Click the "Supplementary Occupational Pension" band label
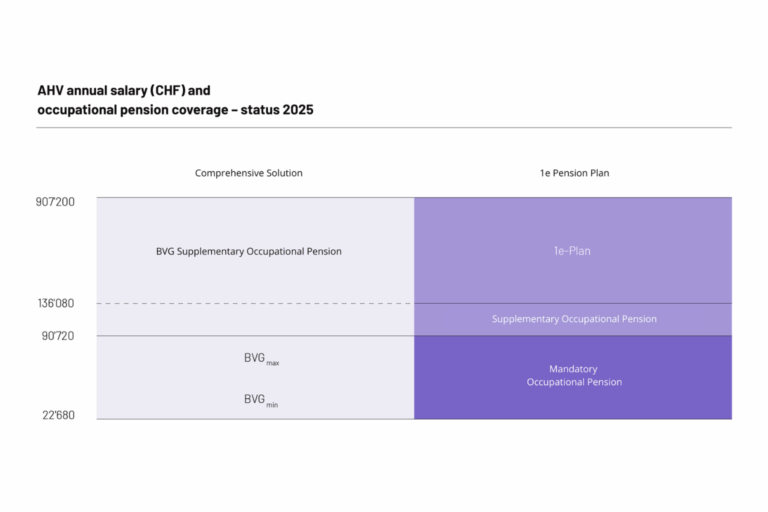This screenshot has height=512, width=768. [574, 319]
